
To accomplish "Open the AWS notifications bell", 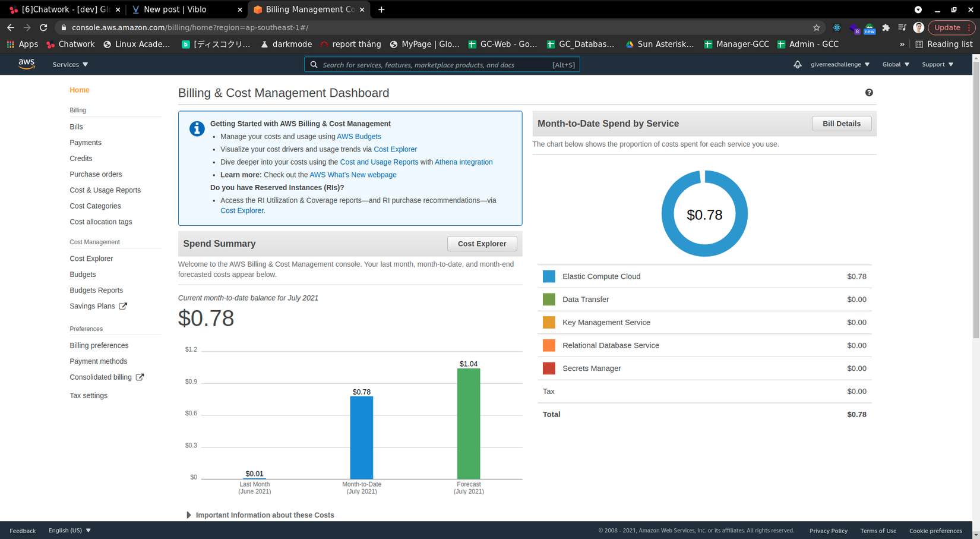I will (797, 64).
